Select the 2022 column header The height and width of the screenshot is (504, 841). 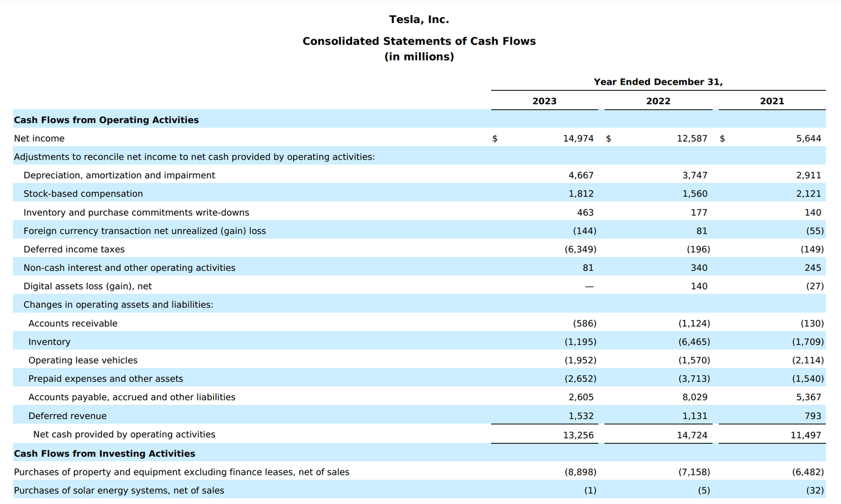(x=658, y=101)
